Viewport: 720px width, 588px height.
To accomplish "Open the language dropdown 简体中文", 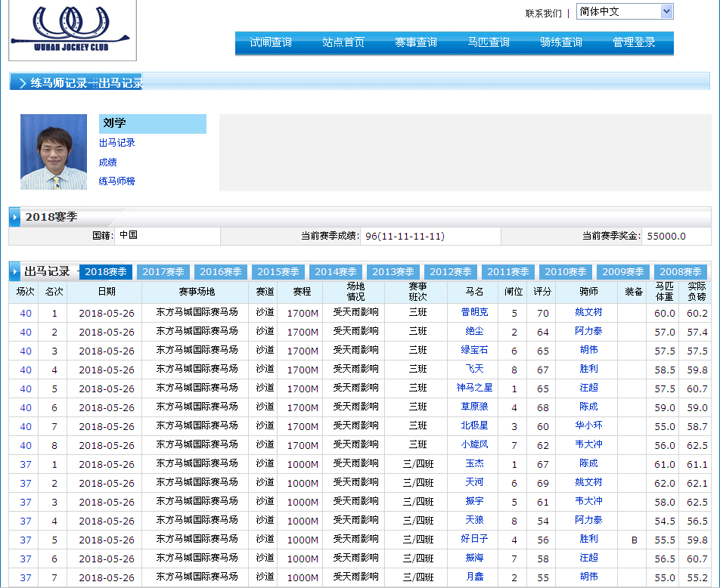I will pos(624,11).
